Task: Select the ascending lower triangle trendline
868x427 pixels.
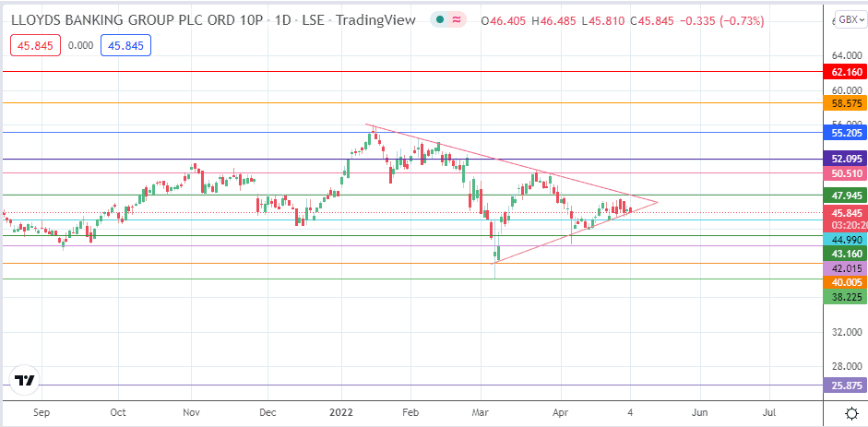Action: (x=576, y=232)
